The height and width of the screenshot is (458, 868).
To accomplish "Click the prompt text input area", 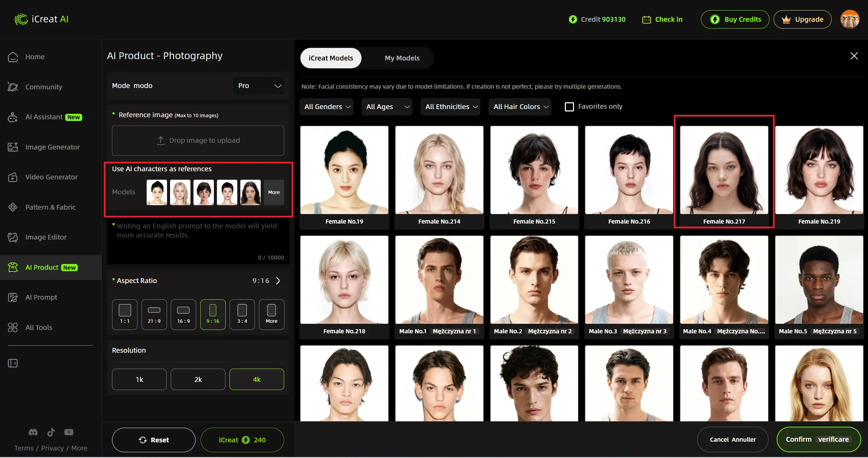I will point(198,241).
